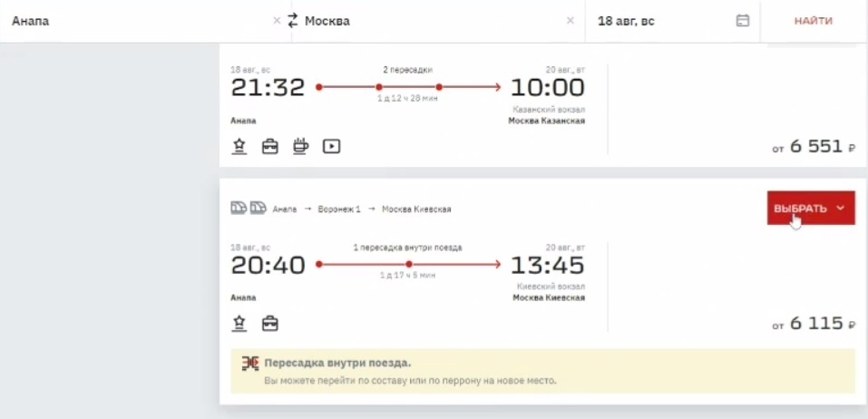Select the 18 авг date field
Image resolution: width=868 pixels, height=419 pixels.
point(658,21)
